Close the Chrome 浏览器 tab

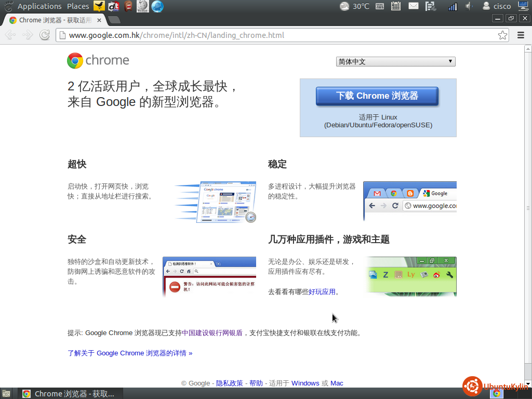pos(99,20)
